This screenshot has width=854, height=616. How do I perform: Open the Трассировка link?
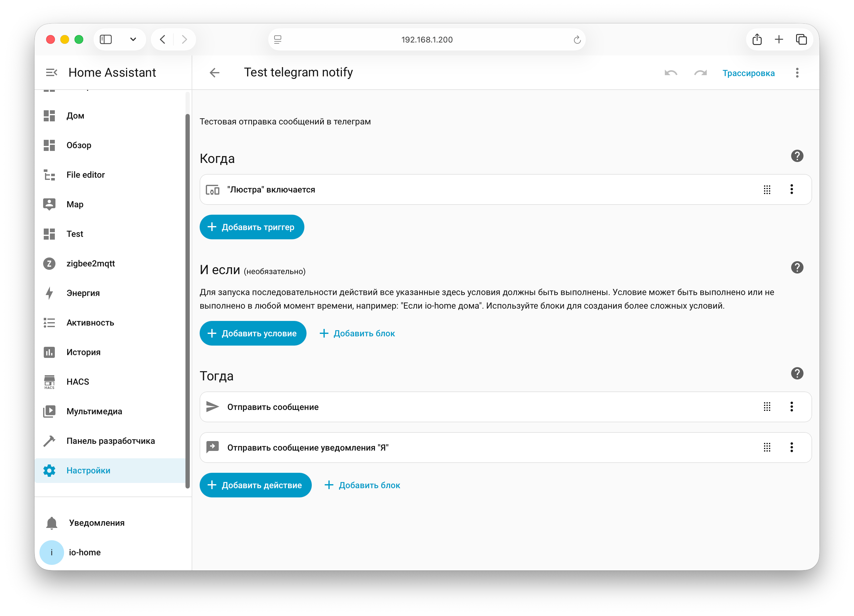[748, 73]
